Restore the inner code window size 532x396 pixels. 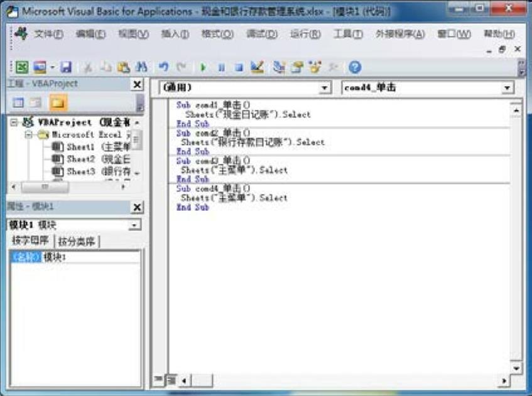pos(502,50)
